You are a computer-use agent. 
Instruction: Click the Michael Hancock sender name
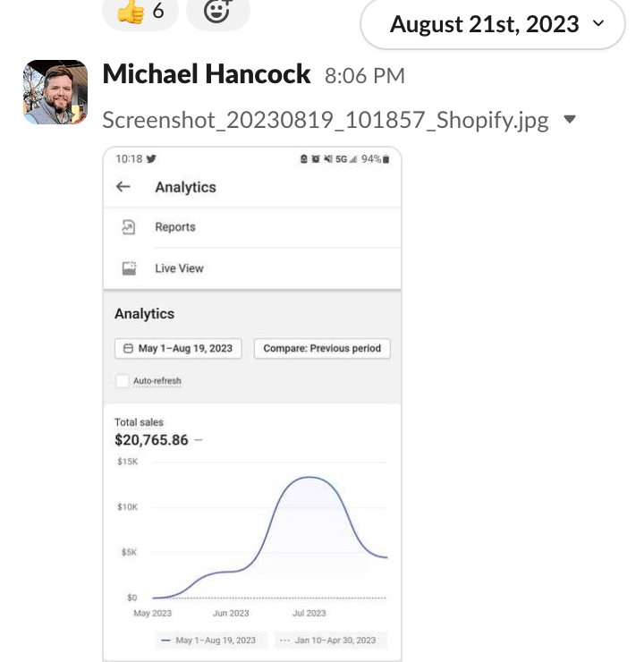207,75
